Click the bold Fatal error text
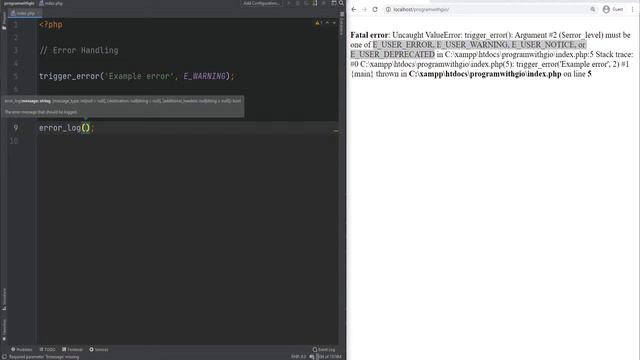640x360 pixels. (x=370, y=35)
